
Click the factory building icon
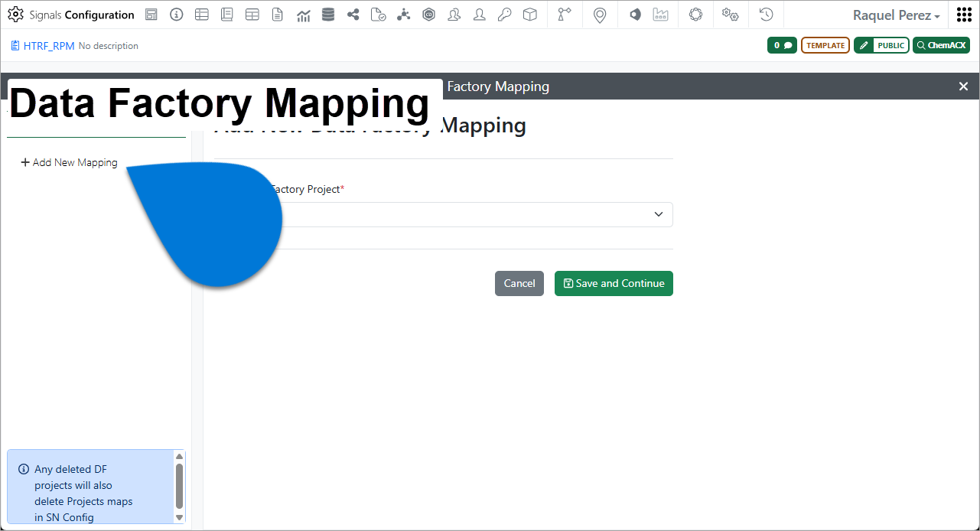click(x=660, y=15)
